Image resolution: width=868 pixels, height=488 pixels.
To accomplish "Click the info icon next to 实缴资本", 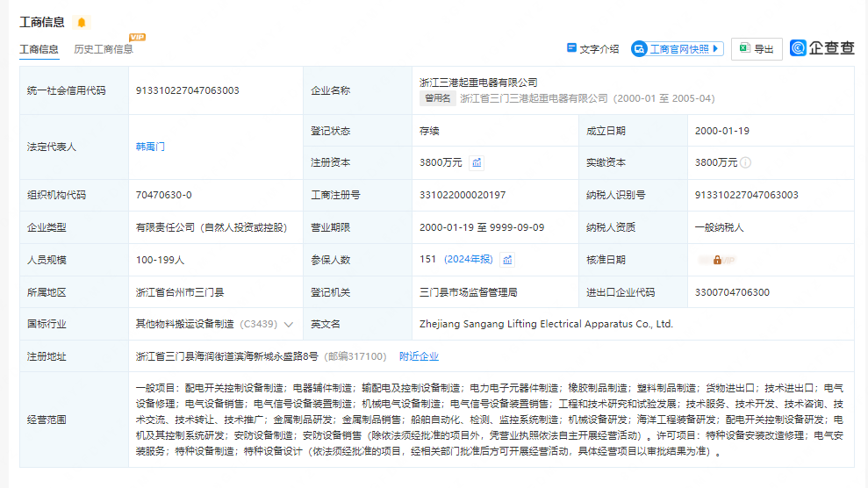I will coord(745,162).
